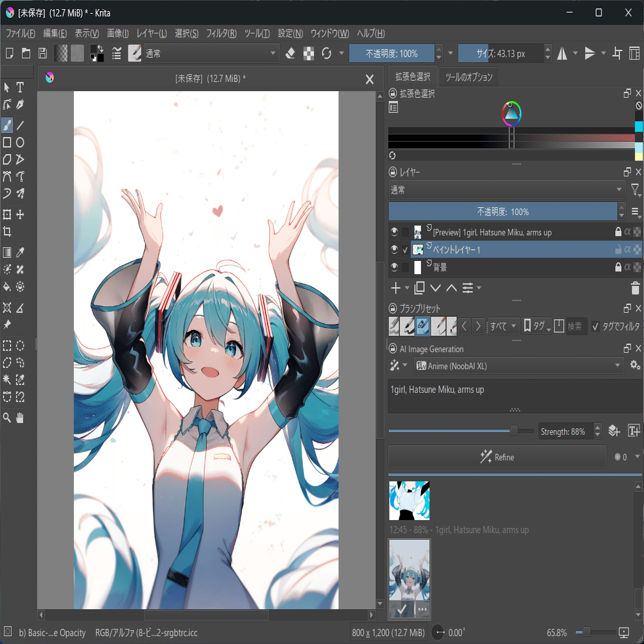Select the Pan hand tool
The height and width of the screenshot is (644, 644).
pos(20,418)
